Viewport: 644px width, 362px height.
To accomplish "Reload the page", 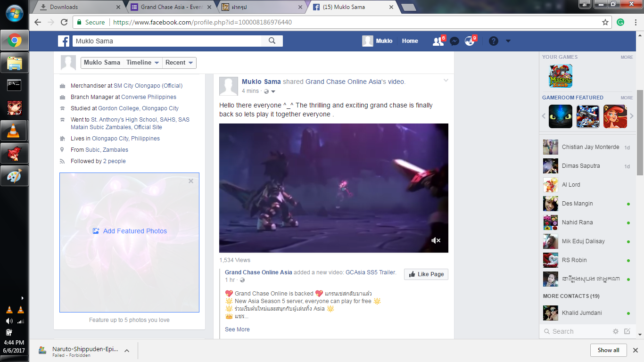I will pos(64,22).
